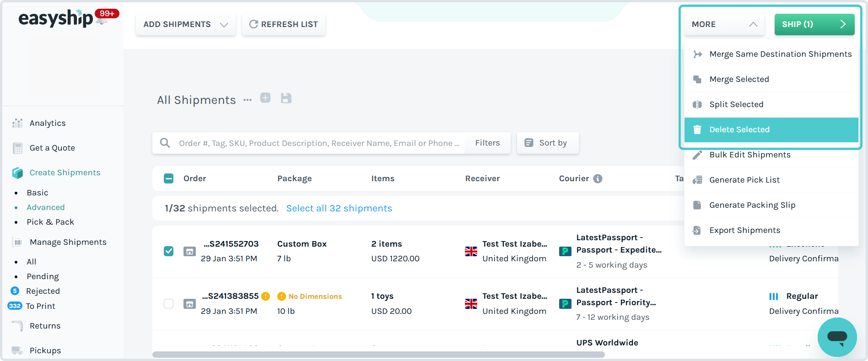
Task: Click the save view floppy disk icon
Action: 286,98
